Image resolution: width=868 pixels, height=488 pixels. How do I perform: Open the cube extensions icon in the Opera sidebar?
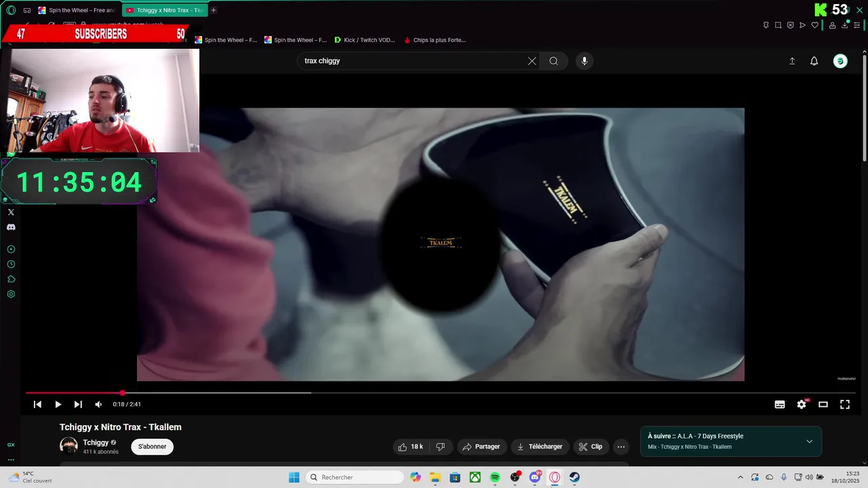(x=11, y=279)
